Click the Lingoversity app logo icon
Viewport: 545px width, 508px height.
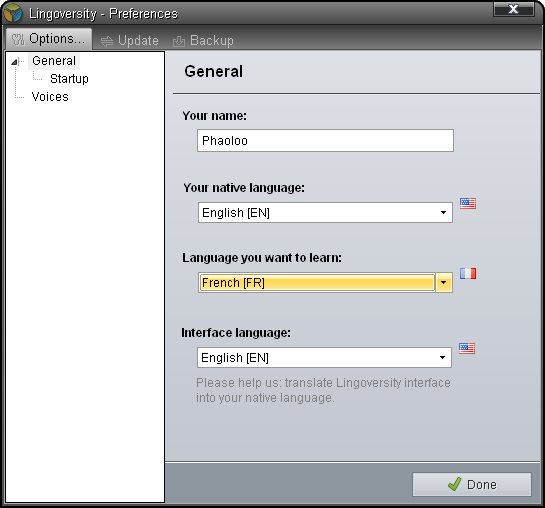[13, 13]
